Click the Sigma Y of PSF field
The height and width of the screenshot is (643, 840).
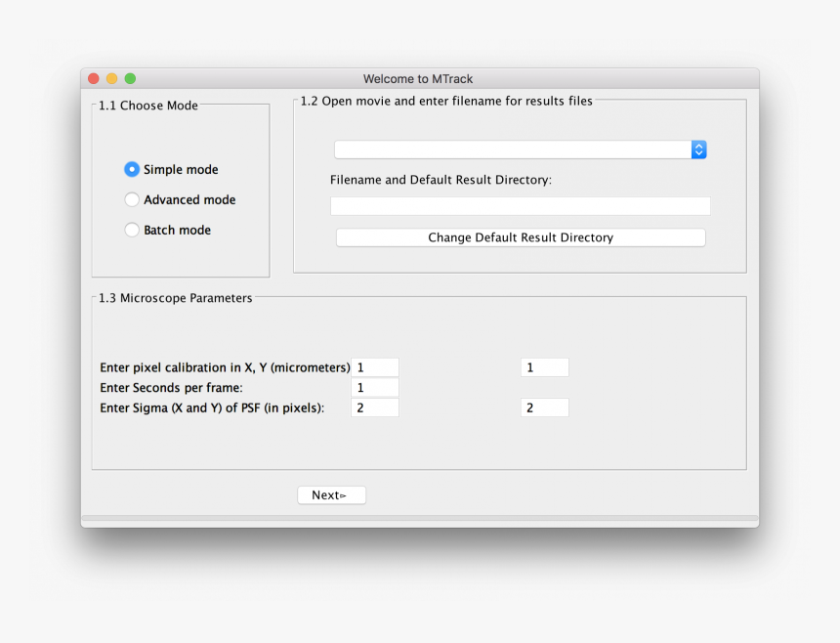point(544,407)
